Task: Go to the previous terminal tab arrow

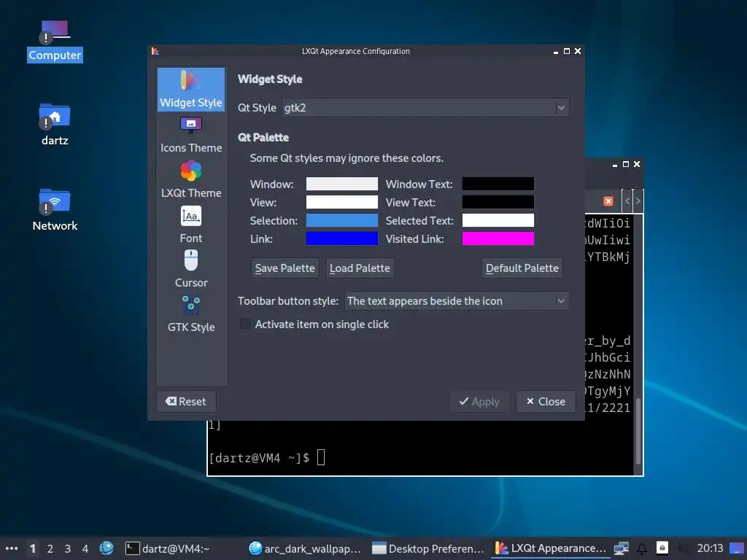Action: coord(627,201)
